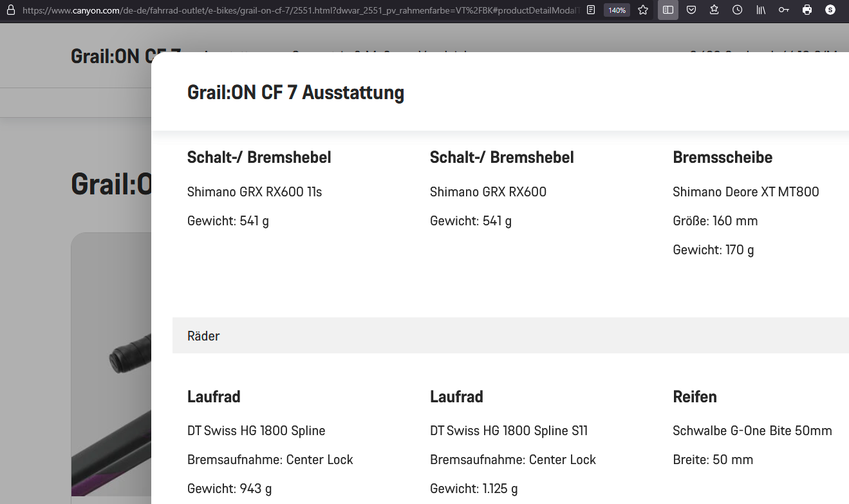The width and height of the screenshot is (849, 504).
Task: Toggle the Firefox sidebar button
Action: 668,10
